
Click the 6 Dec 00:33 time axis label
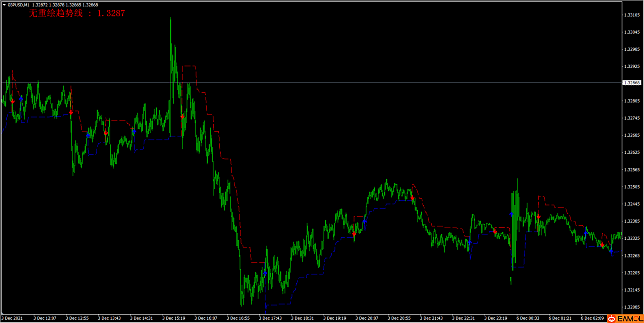(x=528, y=318)
